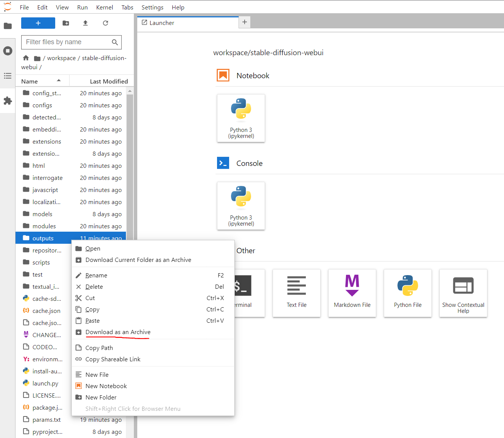Open the Tabs menu
Screen dimensions: 504x438
127,7
